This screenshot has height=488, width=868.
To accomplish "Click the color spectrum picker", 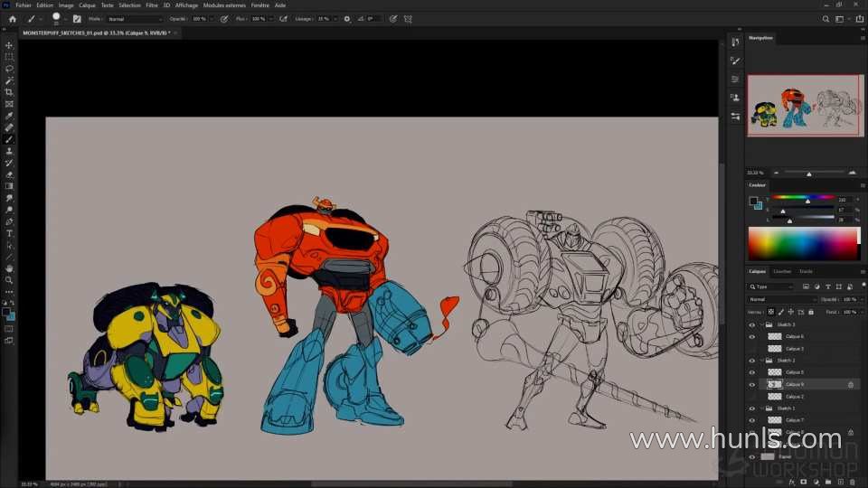I will click(x=803, y=243).
